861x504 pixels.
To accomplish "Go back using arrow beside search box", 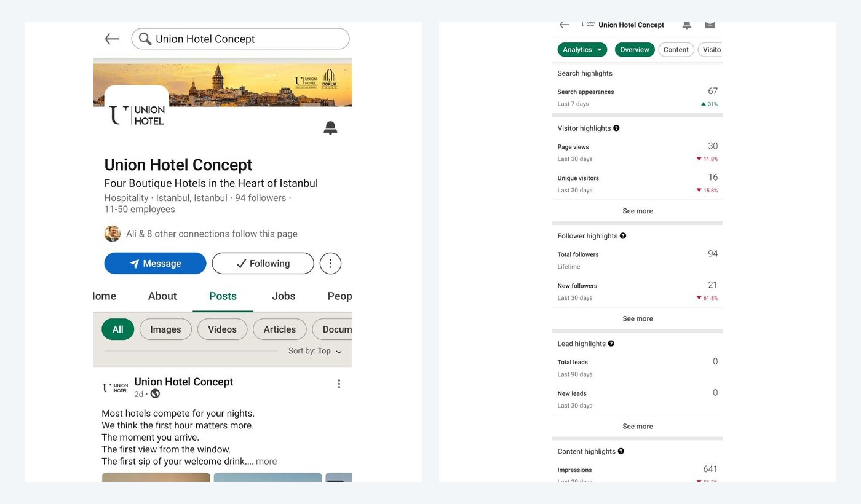I will pos(112,39).
